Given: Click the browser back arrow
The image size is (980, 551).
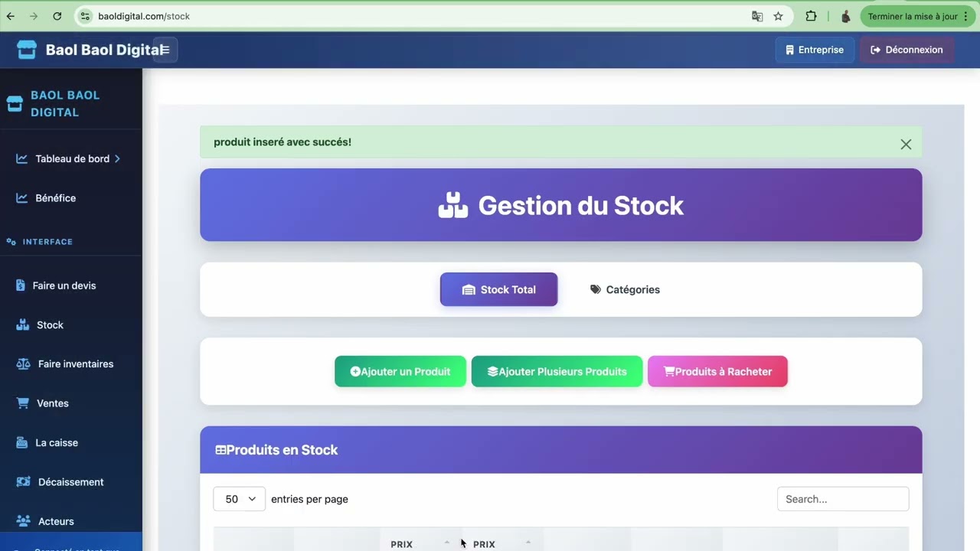Looking at the screenshot, I should [x=11, y=16].
